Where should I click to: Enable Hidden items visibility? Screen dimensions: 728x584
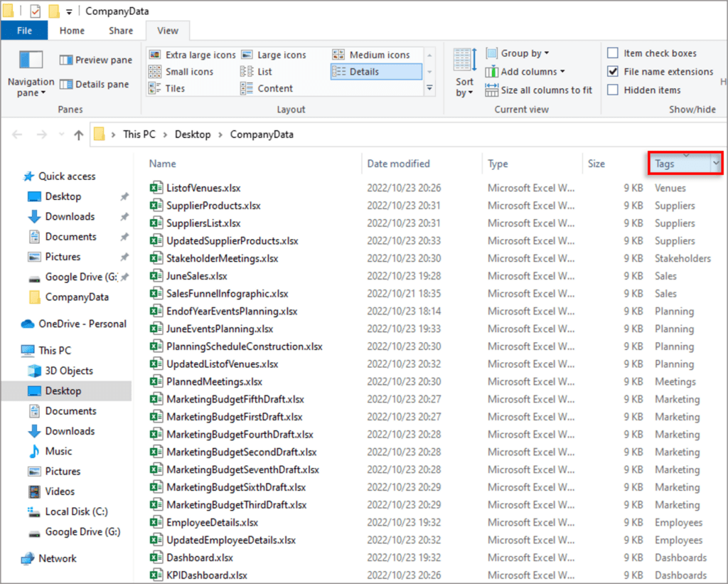[x=613, y=90]
